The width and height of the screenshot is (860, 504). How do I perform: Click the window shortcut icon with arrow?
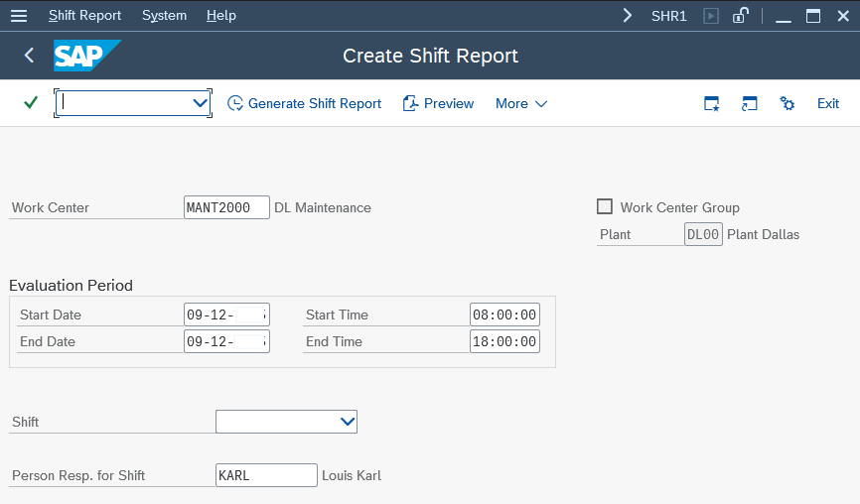click(x=749, y=103)
